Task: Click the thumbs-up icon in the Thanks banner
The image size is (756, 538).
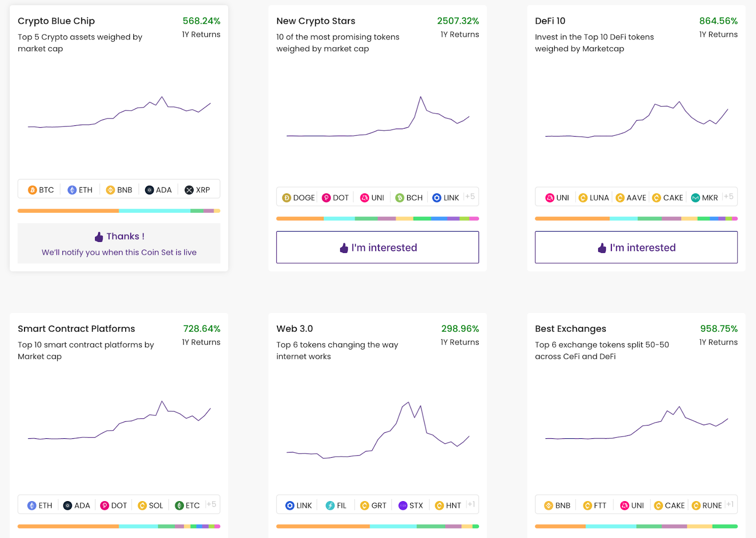Action: [99, 237]
